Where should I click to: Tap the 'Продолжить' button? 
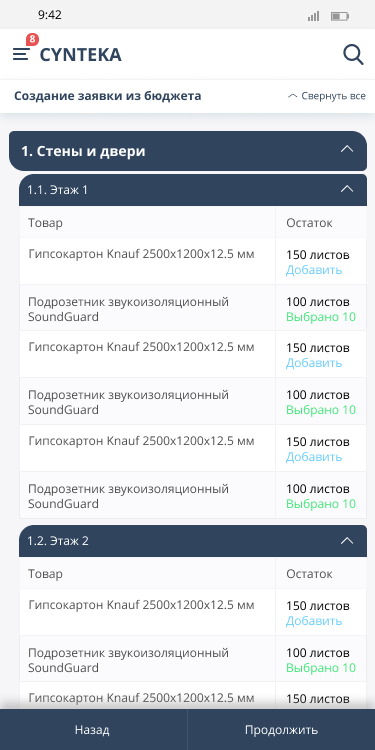pos(281,729)
